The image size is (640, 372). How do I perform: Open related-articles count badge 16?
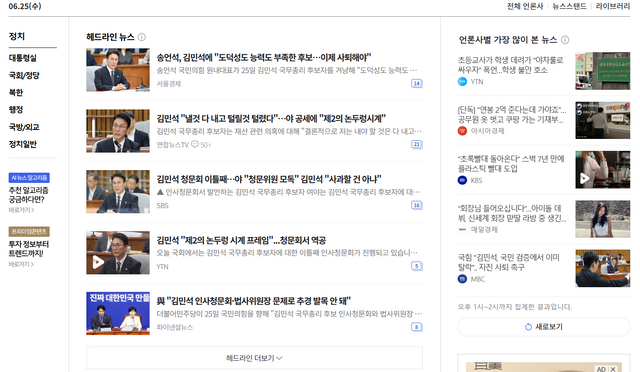pyautogui.click(x=416, y=205)
